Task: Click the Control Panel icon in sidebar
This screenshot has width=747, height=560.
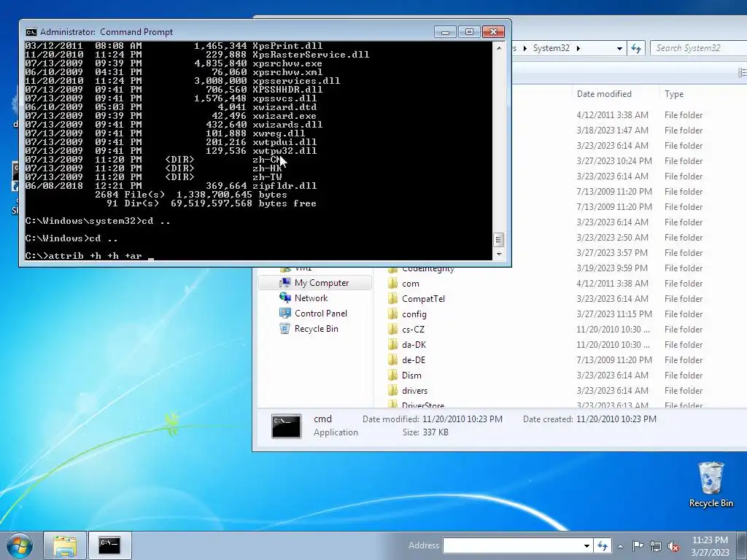Action: pyautogui.click(x=285, y=314)
